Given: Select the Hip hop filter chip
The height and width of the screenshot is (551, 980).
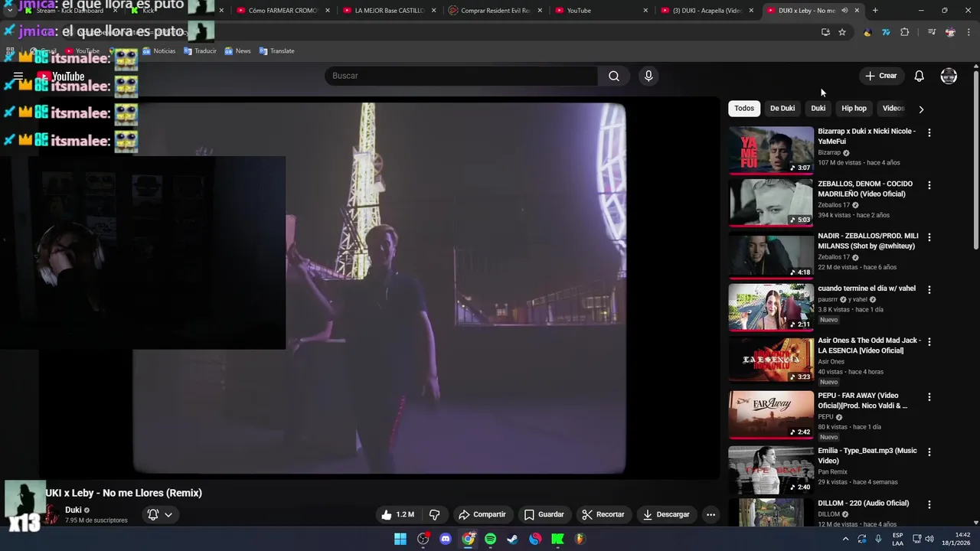Looking at the screenshot, I should (854, 108).
